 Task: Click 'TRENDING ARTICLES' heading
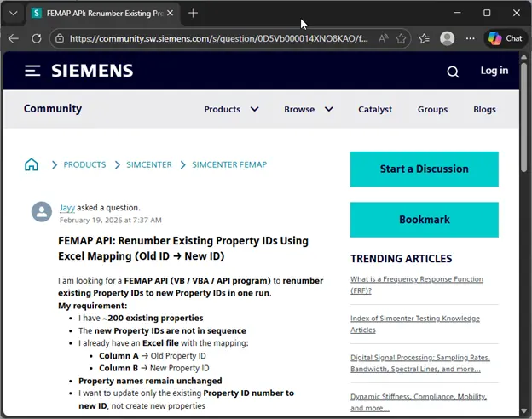click(401, 259)
